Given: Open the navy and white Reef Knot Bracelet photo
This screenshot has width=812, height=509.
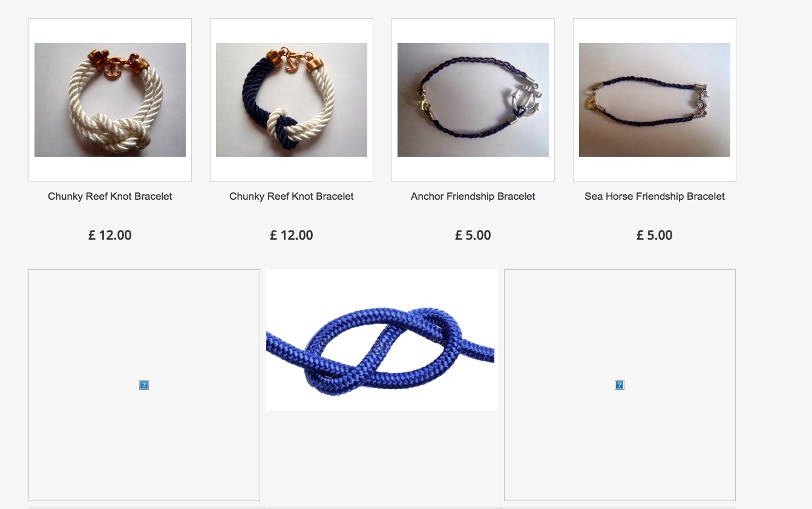Looking at the screenshot, I should (292, 100).
